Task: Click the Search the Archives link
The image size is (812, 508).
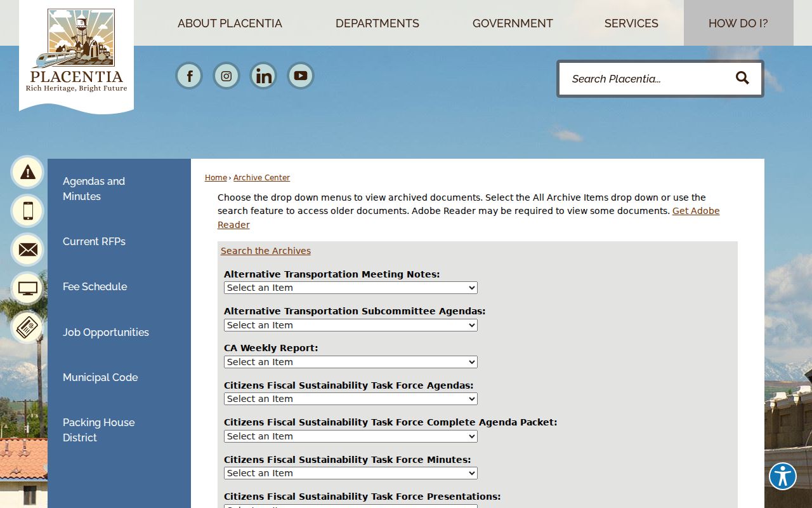Action: tap(266, 251)
